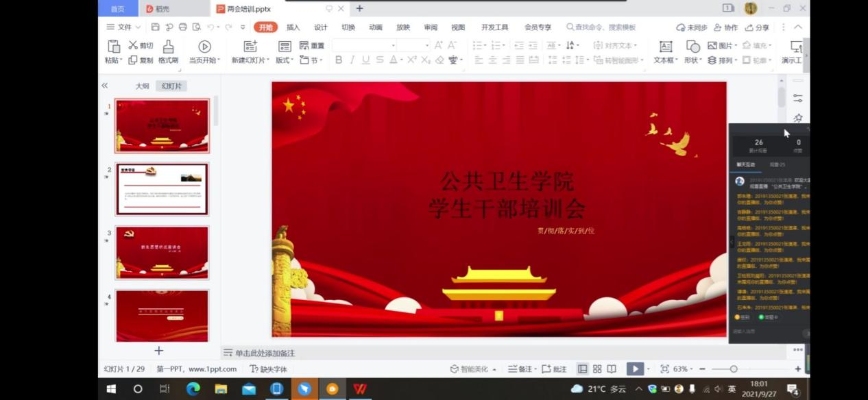Start slideshow with status bar play button
Image resolution: width=868 pixels, height=400 pixels.
[x=635, y=369]
